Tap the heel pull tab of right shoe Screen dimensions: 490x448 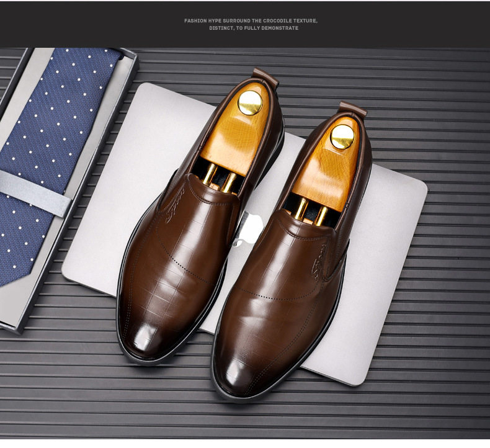coord(353,109)
